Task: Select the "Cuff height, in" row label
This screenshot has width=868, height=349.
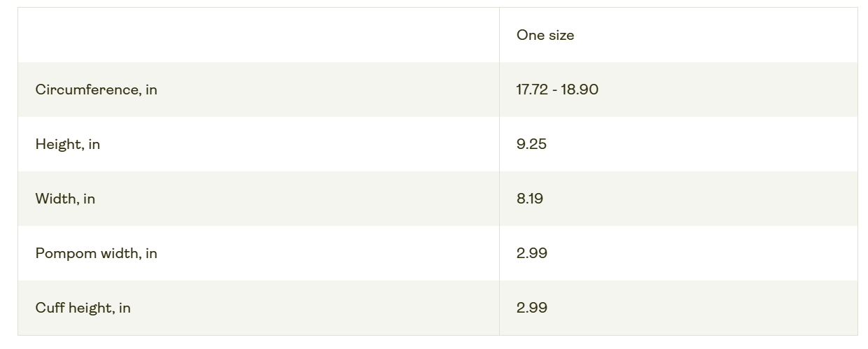Action: [83, 308]
